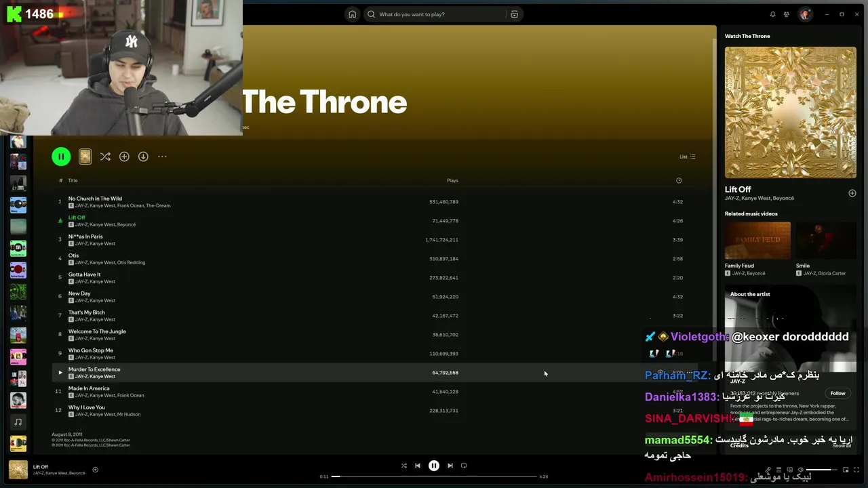Sort tracks by the Title column header
The width and height of the screenshot is (868, 488).
pos(73,180)
